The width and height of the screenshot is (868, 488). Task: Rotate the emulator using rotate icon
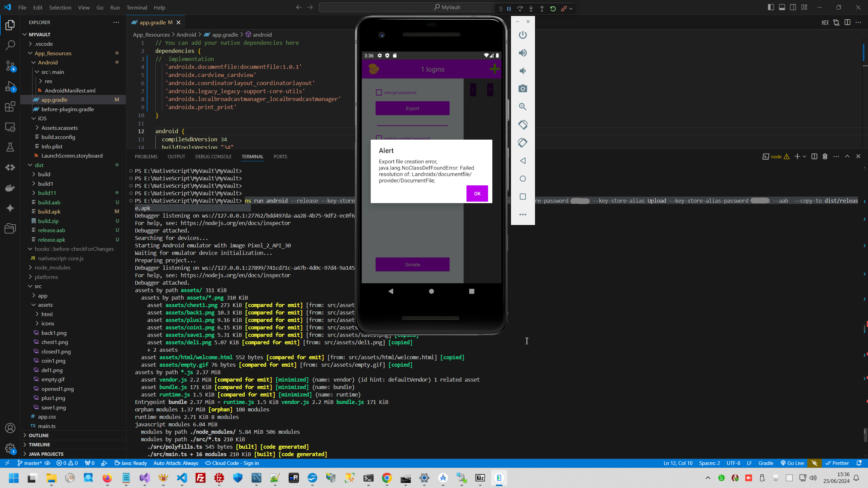pos(522,125)
